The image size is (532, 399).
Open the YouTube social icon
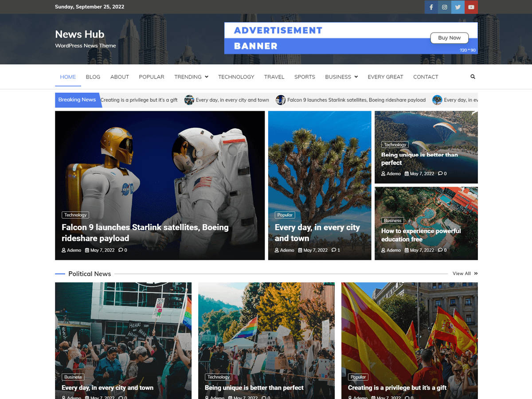[x=471, y=7]
